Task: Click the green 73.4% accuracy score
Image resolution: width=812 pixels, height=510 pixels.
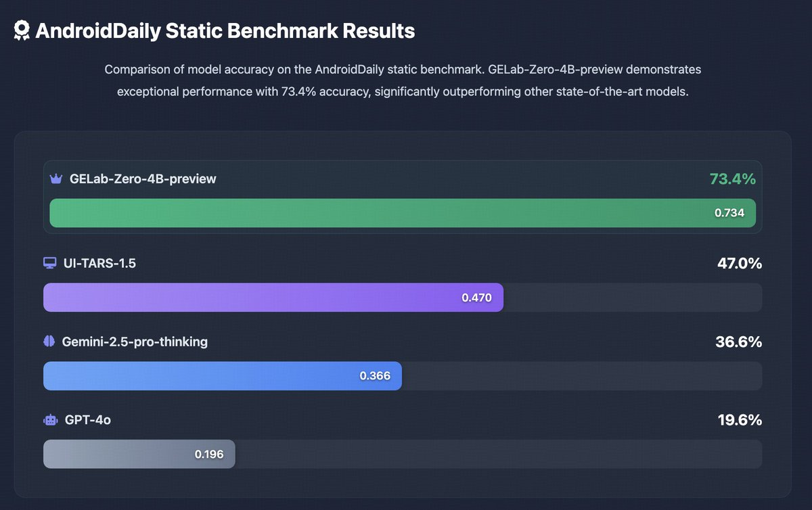Action: pos(732,179)
